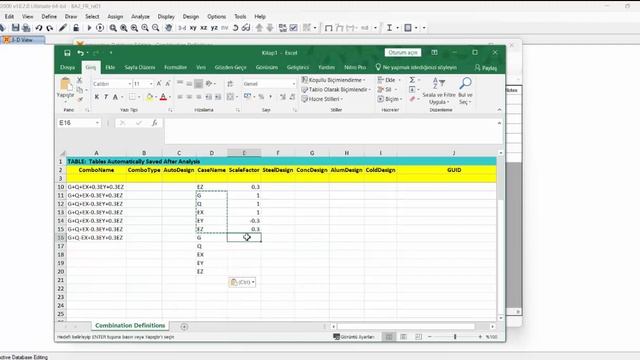Image resolution: width=640 pixels, height=360 pixels.
Task: Click Excel's undo arrow
Action: pos(80,53)
